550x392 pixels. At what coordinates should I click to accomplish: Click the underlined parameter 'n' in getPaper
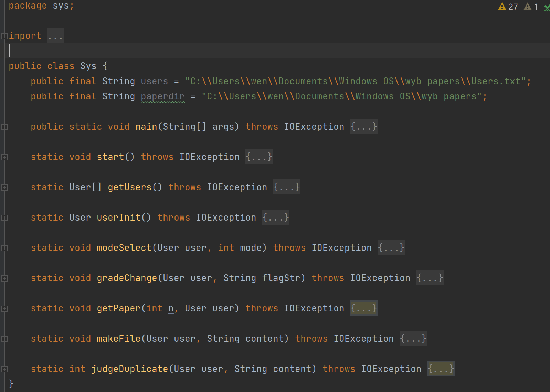(x=171, y=309)
